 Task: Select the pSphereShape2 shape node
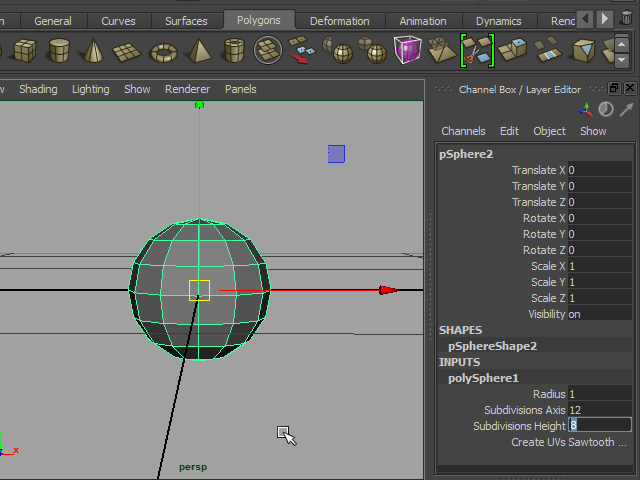pos(492,346)
